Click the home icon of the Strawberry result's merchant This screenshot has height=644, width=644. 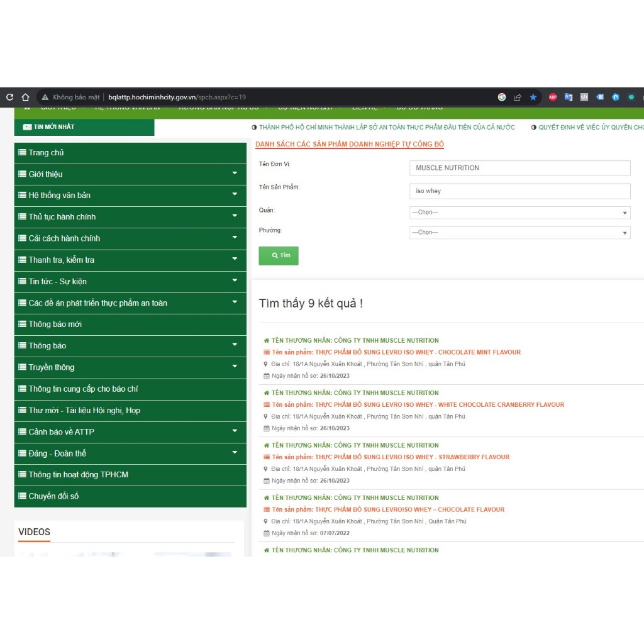[267, 445]
